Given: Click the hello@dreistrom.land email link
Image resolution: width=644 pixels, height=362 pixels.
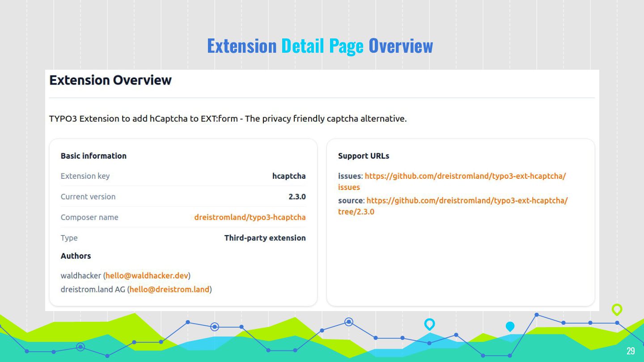Looking at the screenshot, I should tap(169, 290).
